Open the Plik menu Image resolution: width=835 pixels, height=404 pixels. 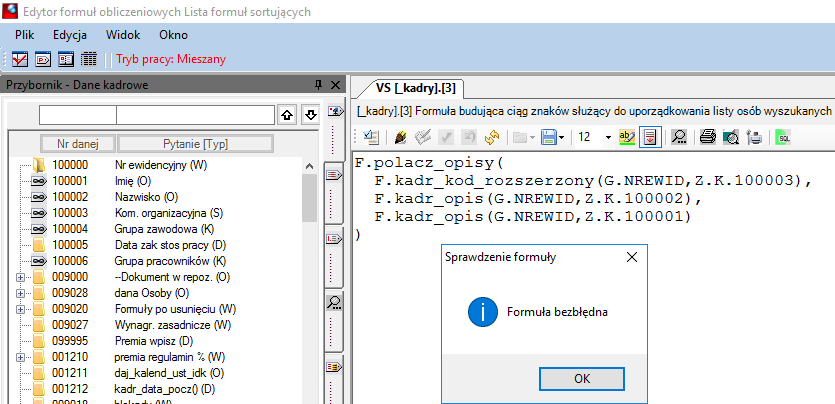(x=24, y=35)
